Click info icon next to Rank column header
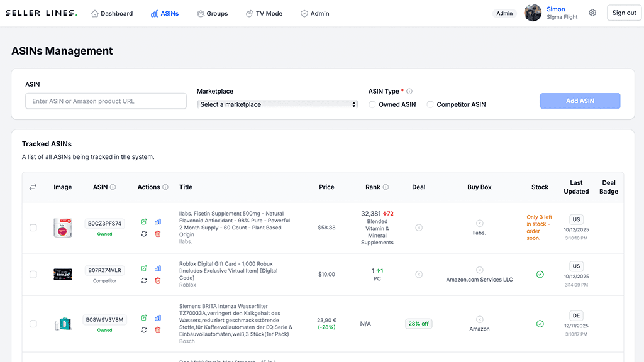 pos(386,187)
